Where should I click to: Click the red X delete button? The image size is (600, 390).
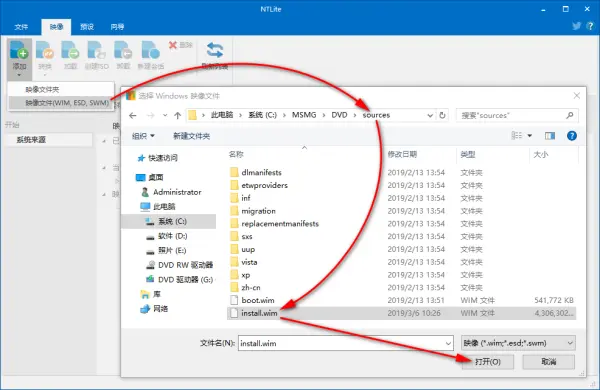[173, 45]
